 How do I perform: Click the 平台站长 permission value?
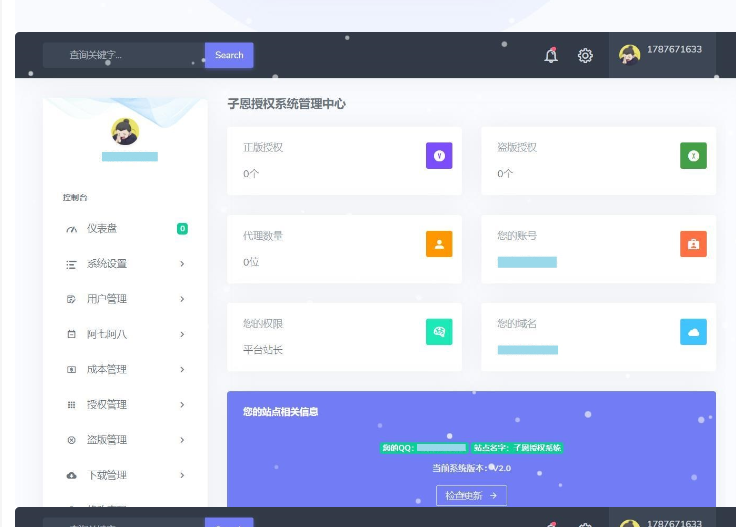(263, 350)
